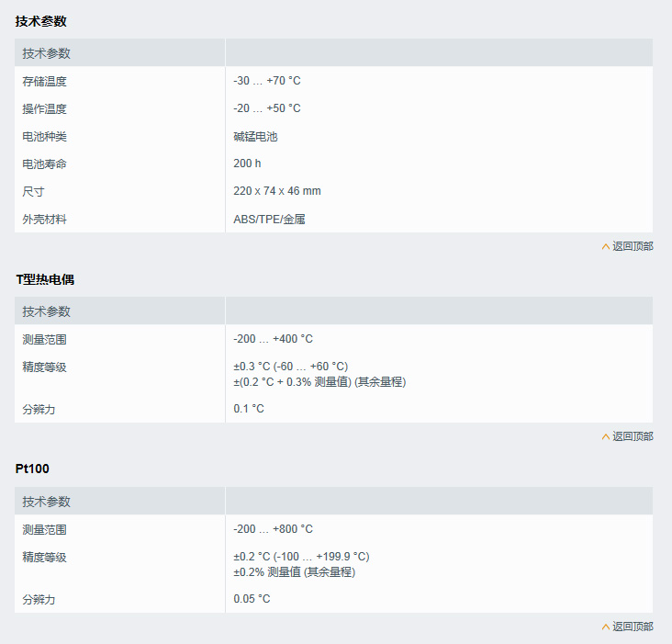Click the 返回顶部 link under the first table

tap(633, 246)
